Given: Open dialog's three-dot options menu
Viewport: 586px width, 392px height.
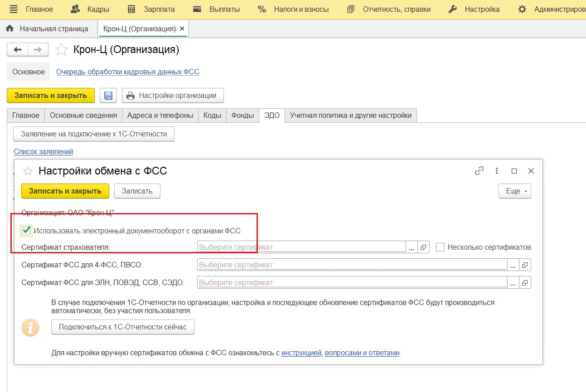Looking at the screenshot, I should pyautogui.click(x=497, y=171).
